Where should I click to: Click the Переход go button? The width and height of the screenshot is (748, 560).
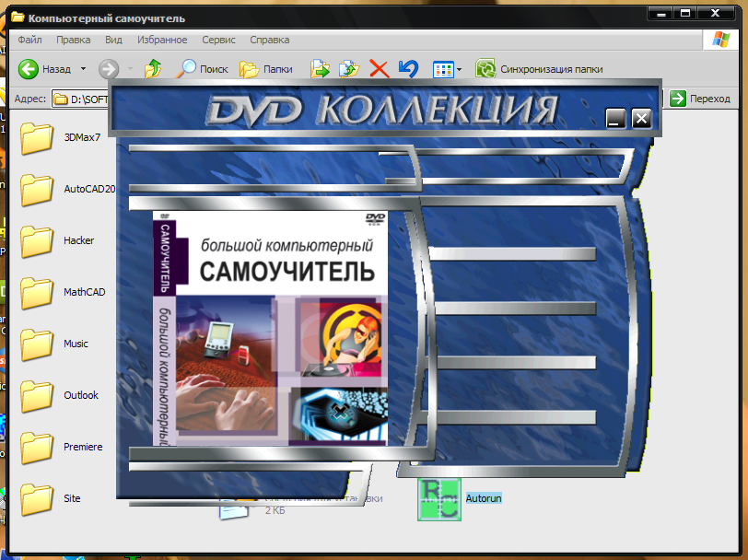tap(700, 99)
